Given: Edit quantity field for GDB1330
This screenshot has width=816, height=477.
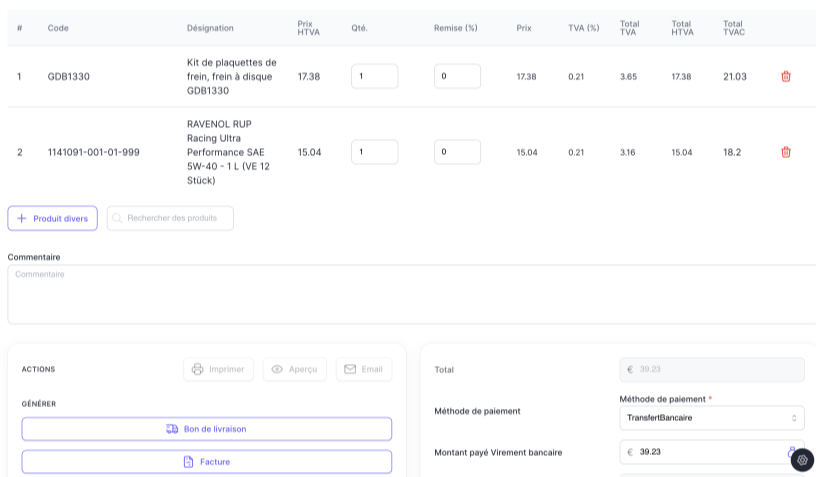Looking at the screenshot, I should (374, 76).
